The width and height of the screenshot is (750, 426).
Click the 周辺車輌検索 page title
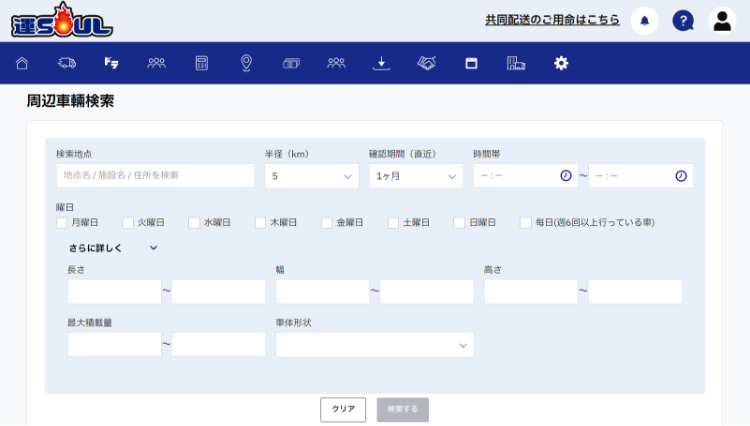(70, 101)
